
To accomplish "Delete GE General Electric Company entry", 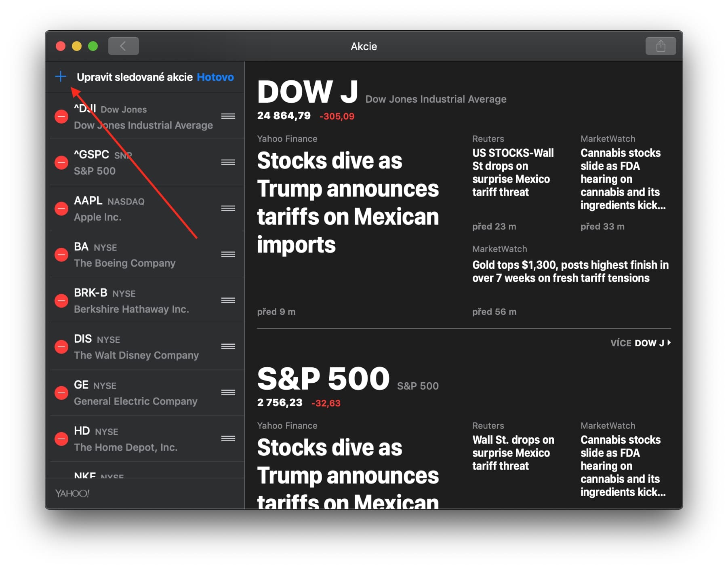I will pos(61,393).
